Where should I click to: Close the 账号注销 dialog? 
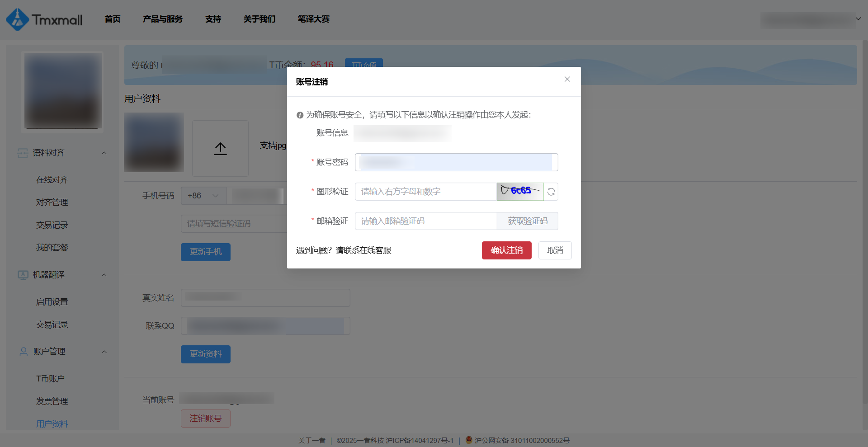coord(567,80)
